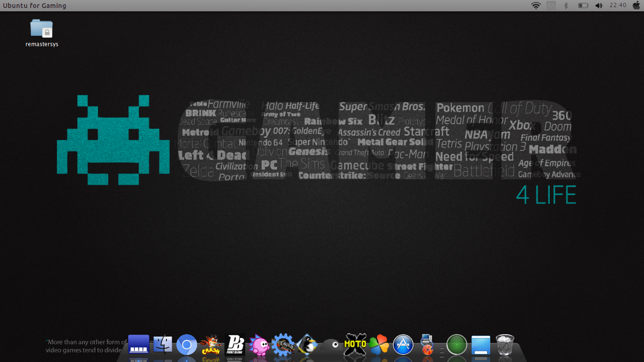The image size is (644, 362).
Task: Launch the penguin game icon in dock
Action: point(306,345)
